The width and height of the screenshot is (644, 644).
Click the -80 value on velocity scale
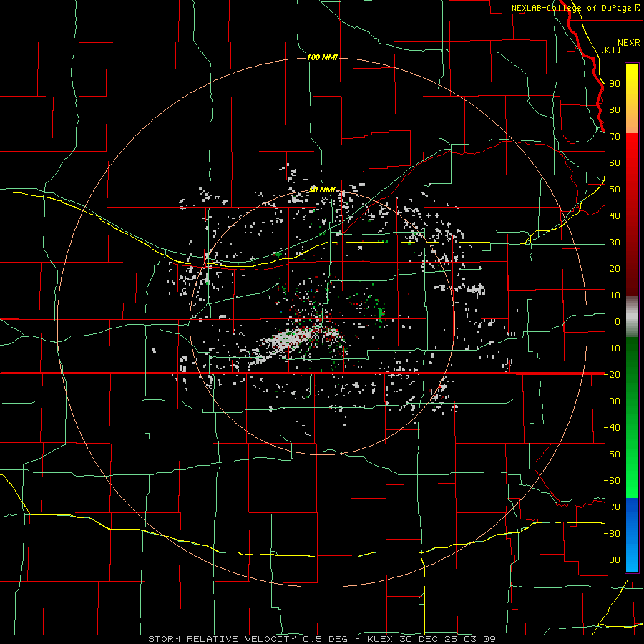click(x=612, y=534)
